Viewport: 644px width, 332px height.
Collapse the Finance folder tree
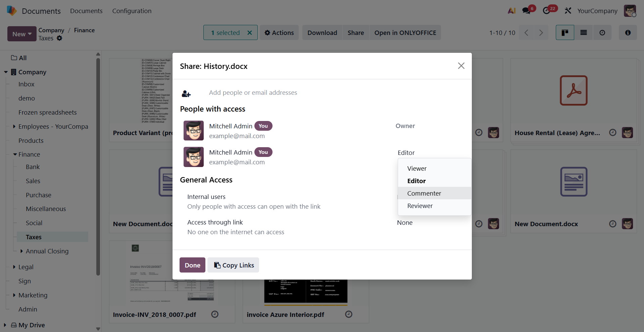pyautogui.click(x=15, y=155)
